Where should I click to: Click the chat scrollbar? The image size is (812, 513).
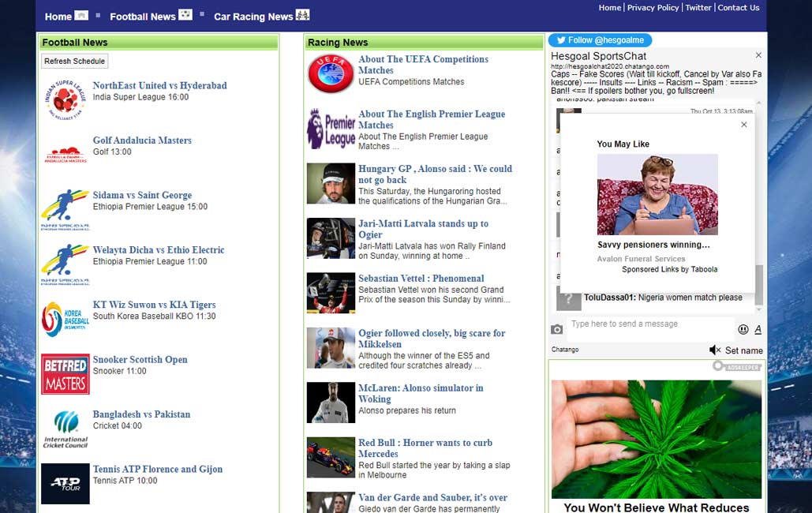point(759,285)
